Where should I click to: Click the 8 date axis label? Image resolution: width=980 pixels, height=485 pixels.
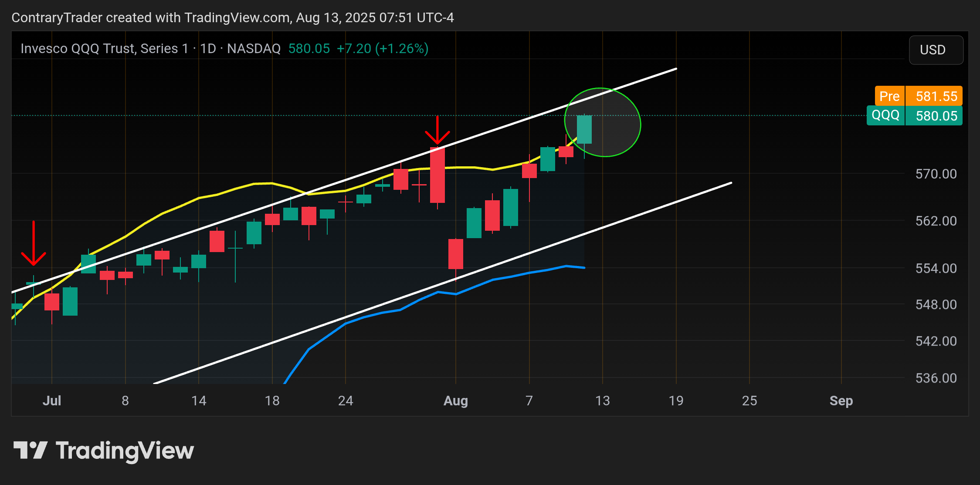click(x=125, y=401)
